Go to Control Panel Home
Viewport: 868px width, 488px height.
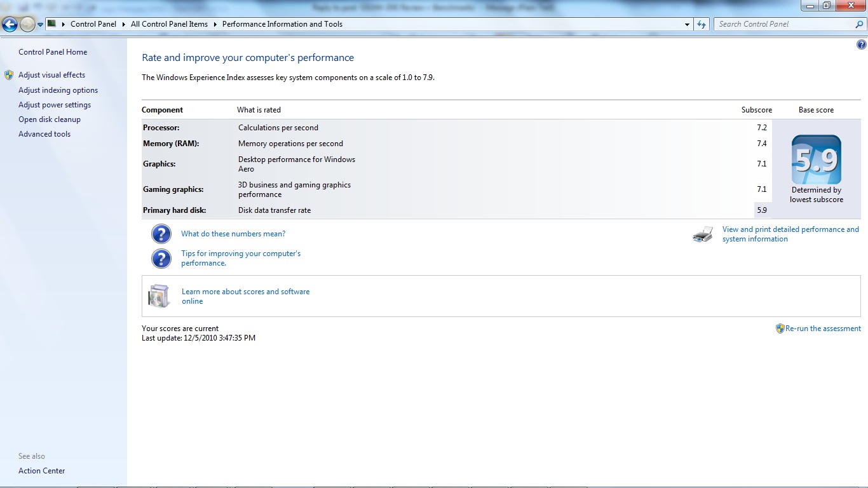point(53,52)
